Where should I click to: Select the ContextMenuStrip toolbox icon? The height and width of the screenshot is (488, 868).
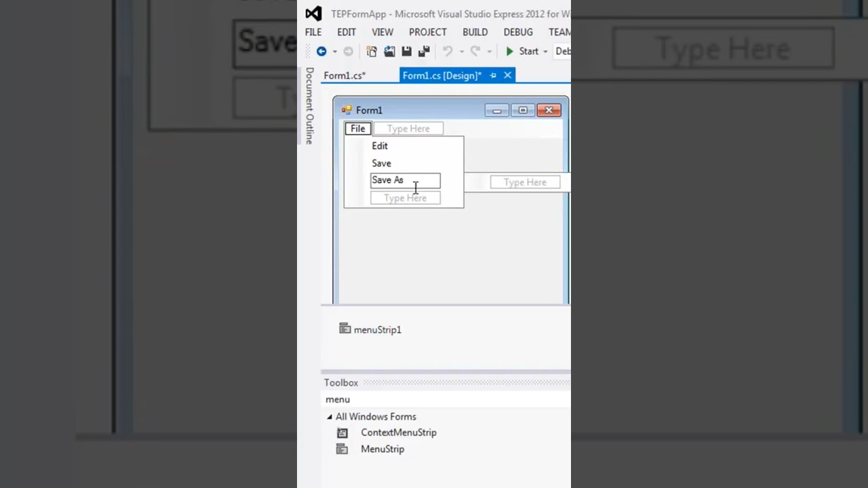tap(342, 432)
